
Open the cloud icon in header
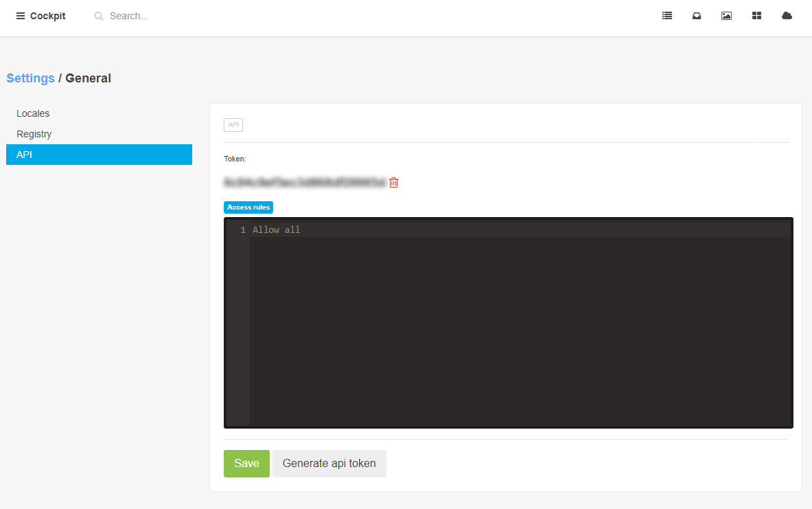pyautogui.click(x=787, y=16)
